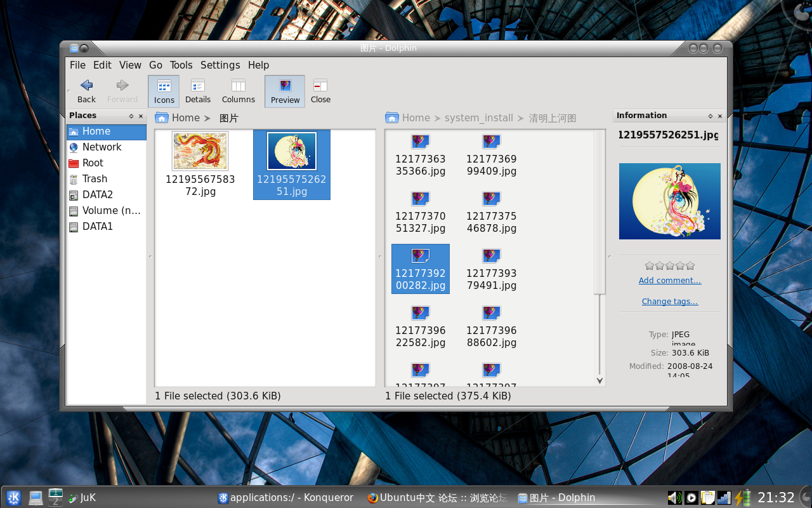Click the media player tray icon
Image resolution: width=812 pixels, height=508 pixels.
pyautogui.click(x=691, y=498)
